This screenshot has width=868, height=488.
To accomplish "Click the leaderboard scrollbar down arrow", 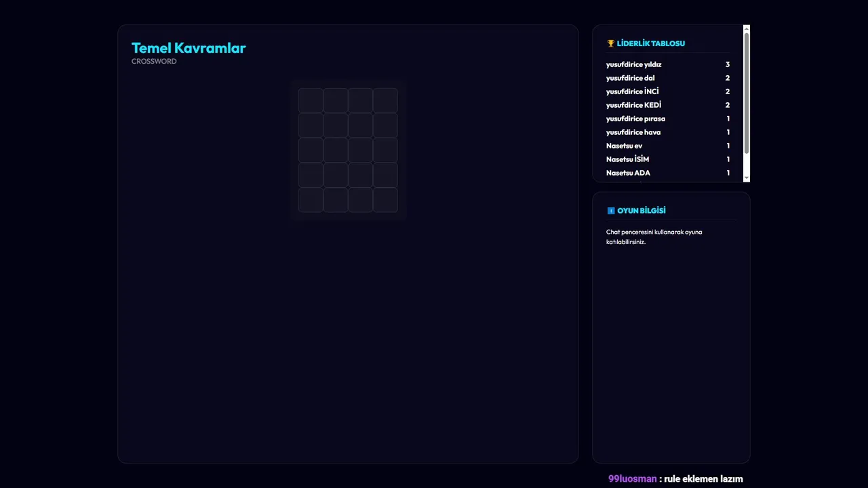I will [x=747, y=178].
